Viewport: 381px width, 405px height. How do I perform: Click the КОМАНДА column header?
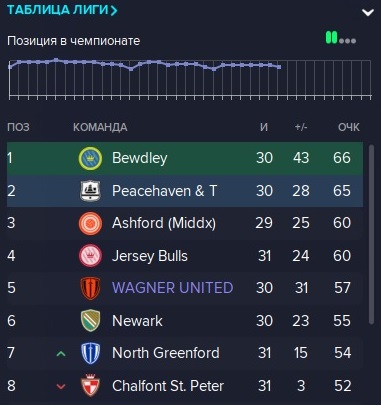[100, 127]
